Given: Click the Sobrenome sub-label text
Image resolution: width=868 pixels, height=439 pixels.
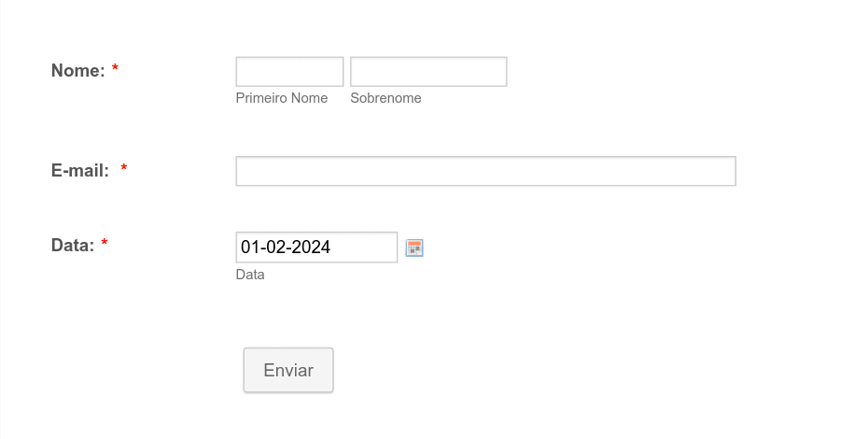Looking at the screenshot, I should (x=385, y=98).
